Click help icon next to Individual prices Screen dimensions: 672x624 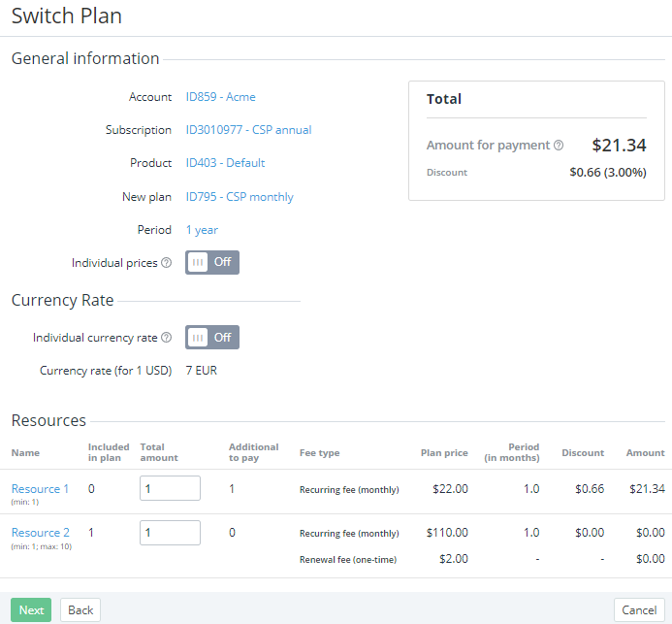pyautogui.click(x=166, y=263)
